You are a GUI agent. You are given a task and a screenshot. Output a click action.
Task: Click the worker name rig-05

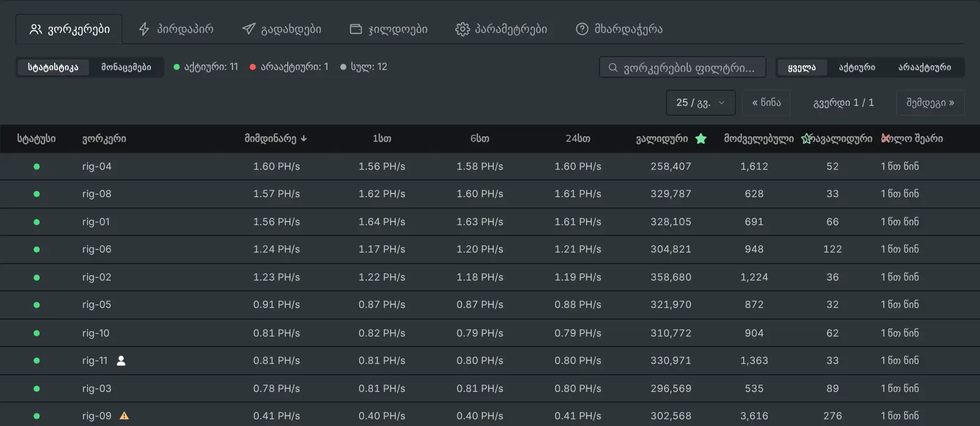point(97,304)
